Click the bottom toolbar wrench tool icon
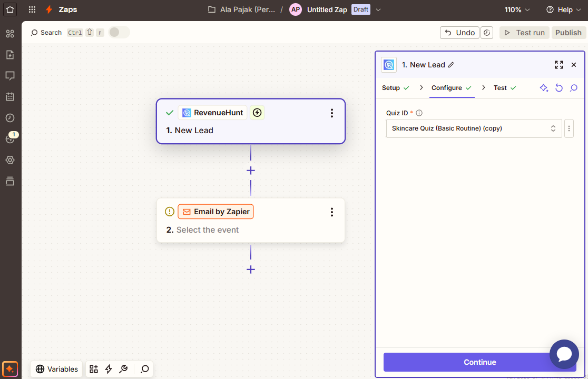This screenshot has width=588, height=379. (123, 370)
